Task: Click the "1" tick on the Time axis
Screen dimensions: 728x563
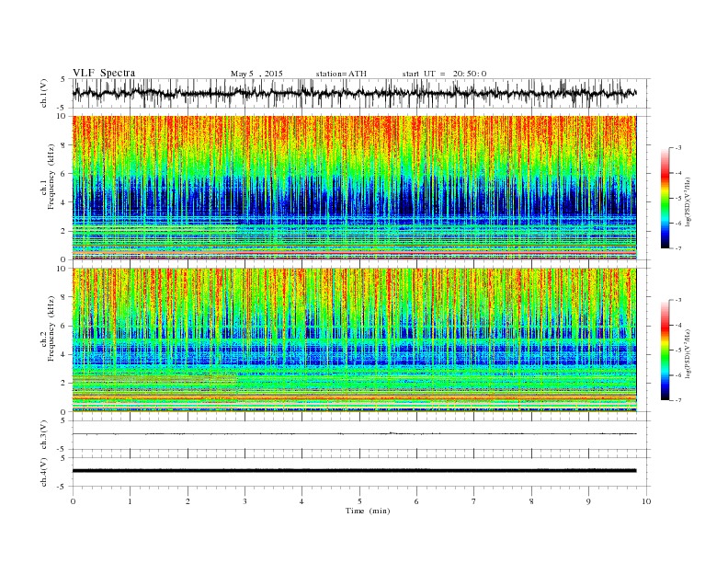Action: [x=130, y=501]
